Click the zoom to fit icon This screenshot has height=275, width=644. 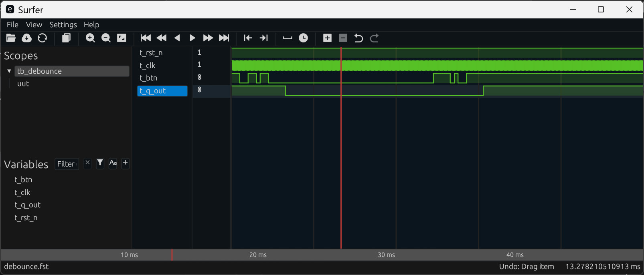pyautogui.click(x=122, y=38)
